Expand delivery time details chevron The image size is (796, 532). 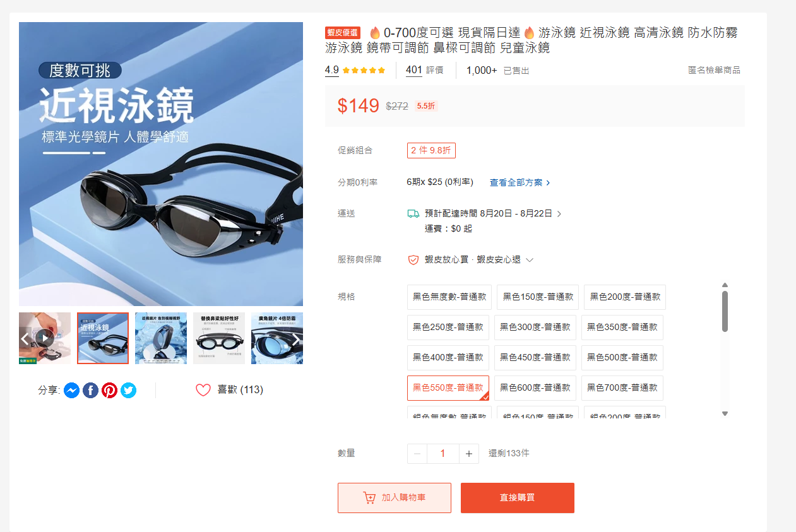[559, 214]
